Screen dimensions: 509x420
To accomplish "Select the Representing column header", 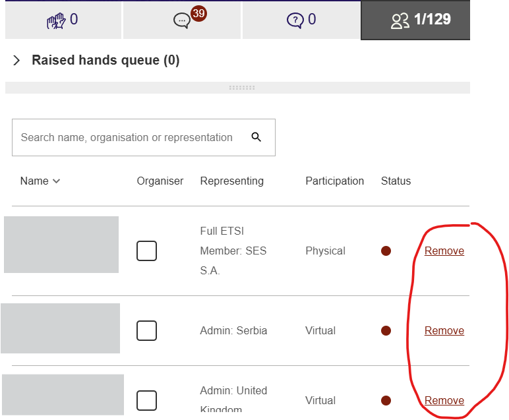I will [232, 181].
